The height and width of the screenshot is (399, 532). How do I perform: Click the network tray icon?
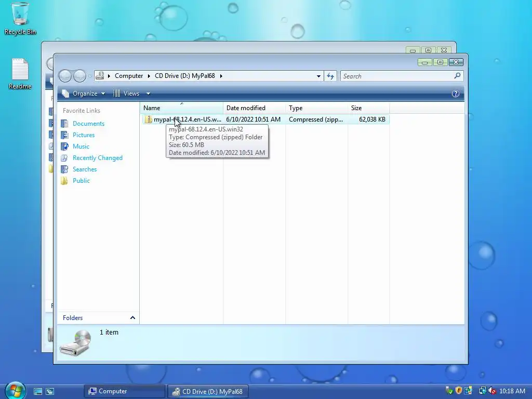pyautogui.click(x=482, y=391)
